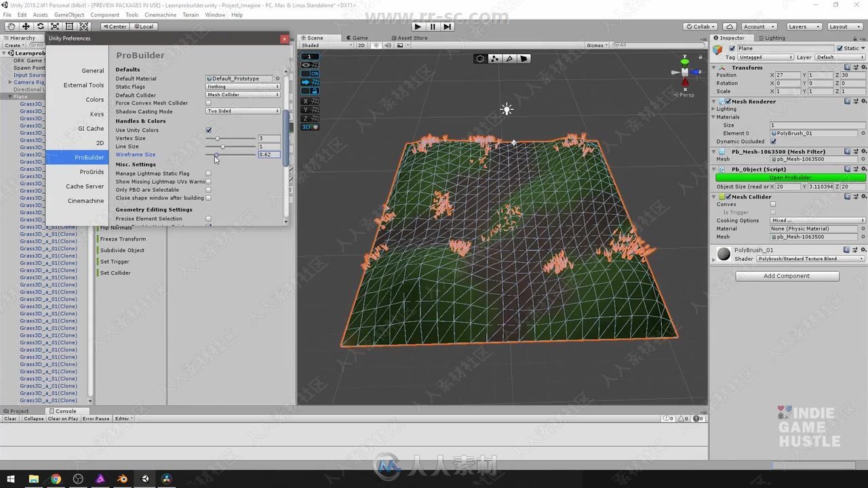Enable Convex on Mesh Collider
The image size is (868, 488).
click(773, 204)
